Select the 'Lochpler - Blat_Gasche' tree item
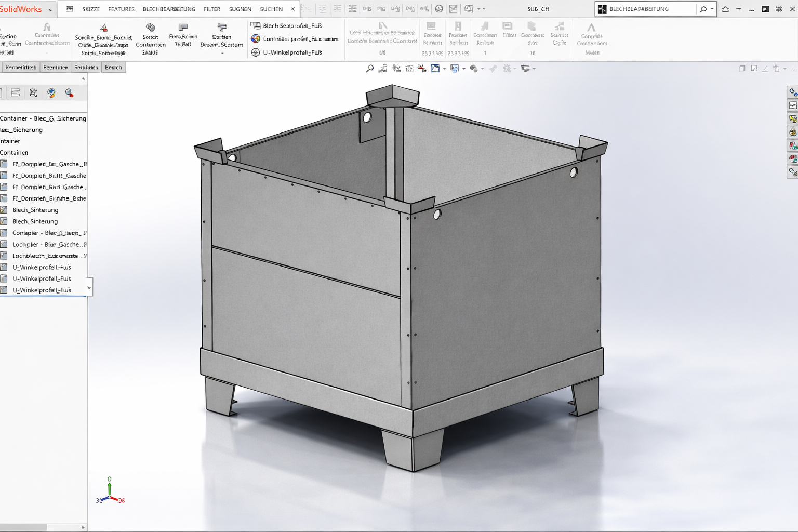This screenshot has height=532, width=798. (44, 244)
